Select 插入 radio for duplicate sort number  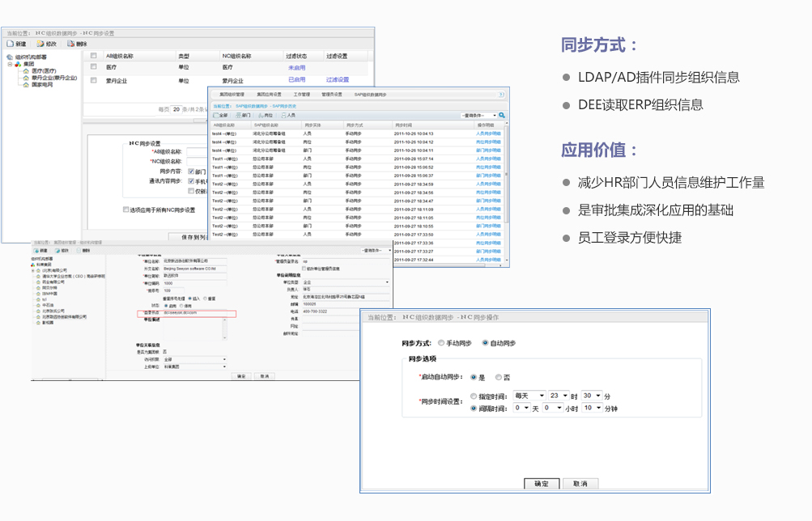(x=190, y=299)
